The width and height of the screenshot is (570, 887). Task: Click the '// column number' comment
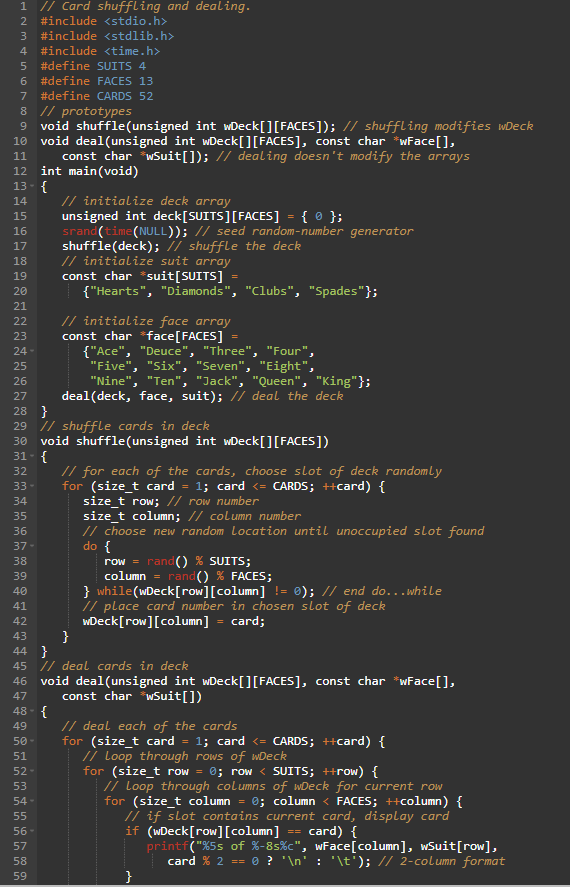[244, 516]
